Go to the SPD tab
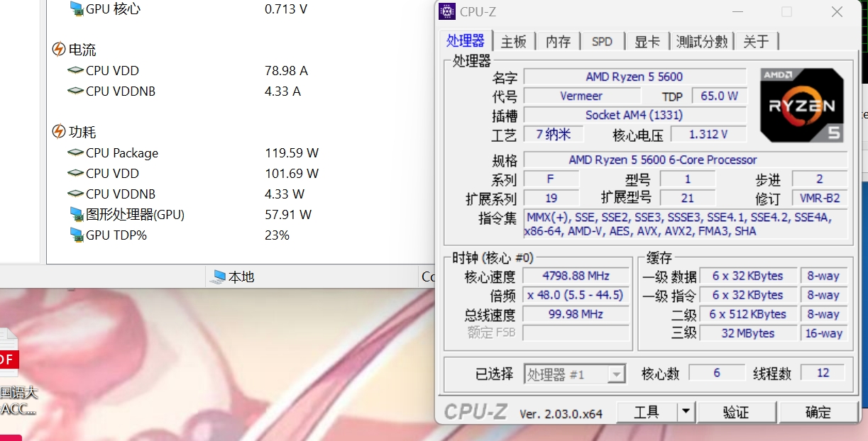Image resolution: width=868 pixels, height=441 pixels. [602, 42]
